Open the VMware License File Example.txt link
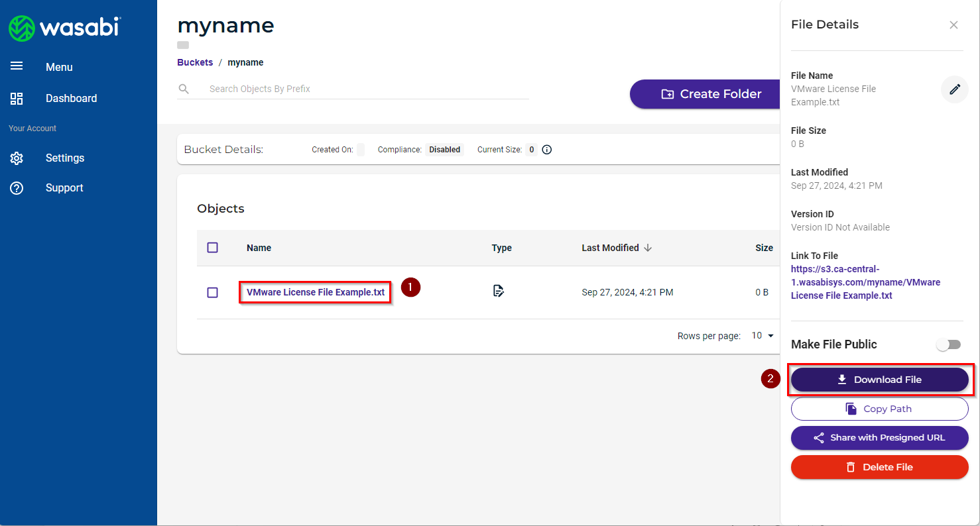This screenshot has width=980, height=526. coord(316,292)
